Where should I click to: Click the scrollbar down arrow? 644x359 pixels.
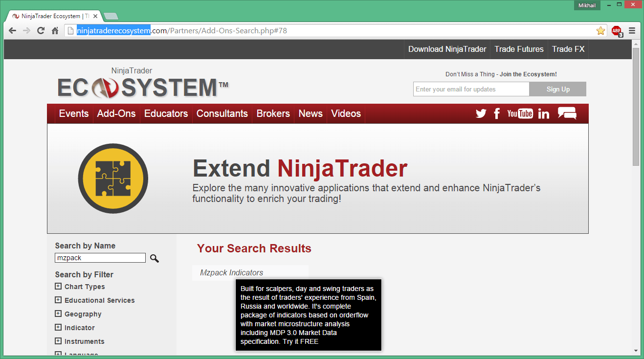[x=636, y=350]
